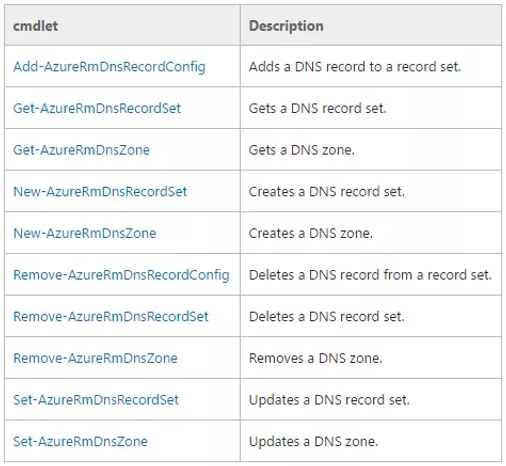The width and height of the screenshot is (506, 466).
Task: Click 'Deletes a DNS record from a record set' text
Action: coord(370,275)
